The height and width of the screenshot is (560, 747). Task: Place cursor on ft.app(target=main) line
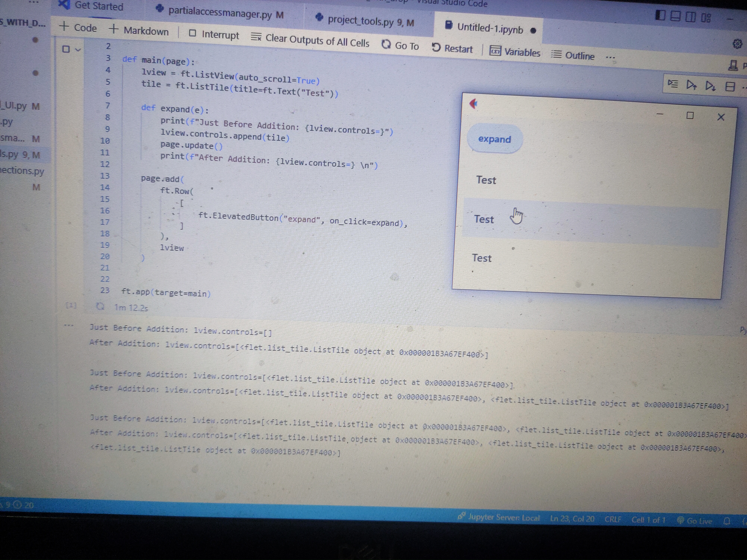(x=166, y=292)
